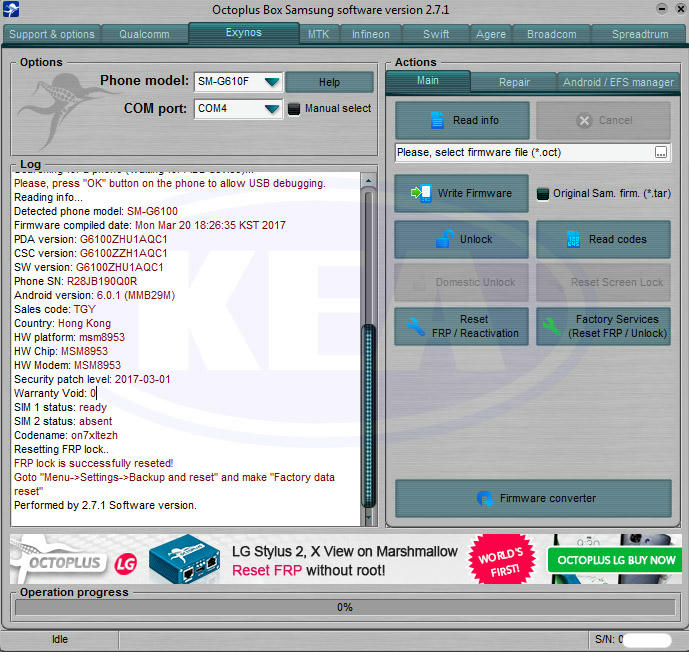
Task: Click the Help button
Action: pyautogui.click(x=329, y=82)
